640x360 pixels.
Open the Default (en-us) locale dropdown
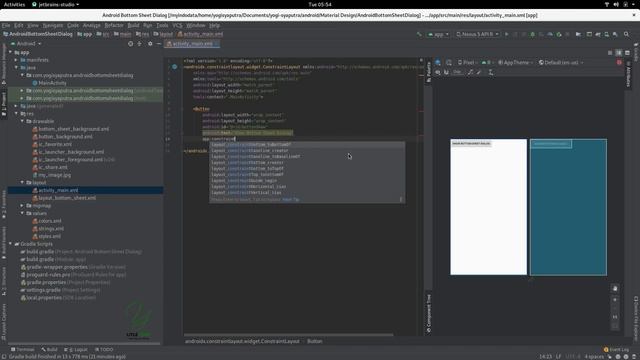(561, 62)
